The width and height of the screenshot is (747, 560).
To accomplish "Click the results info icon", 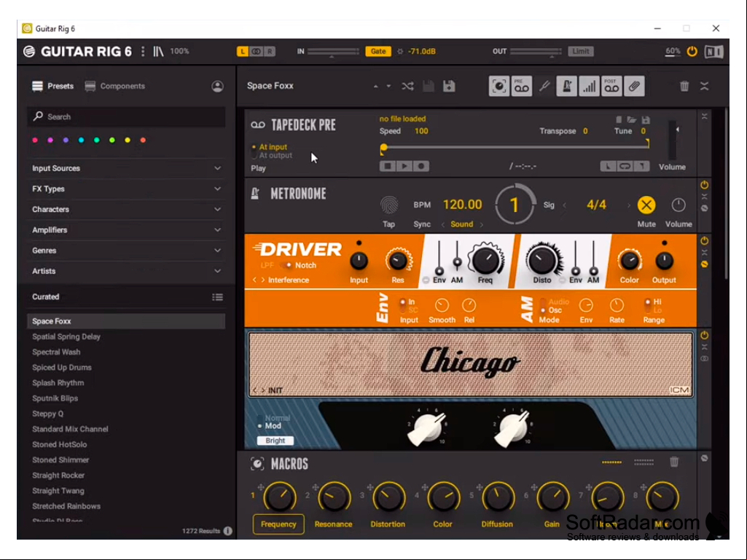I will click(x=227, y=530).
